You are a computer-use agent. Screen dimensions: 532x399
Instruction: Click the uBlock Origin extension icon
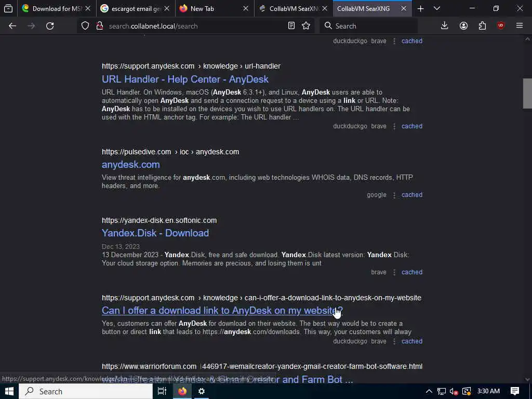click(x=501, y=26)
